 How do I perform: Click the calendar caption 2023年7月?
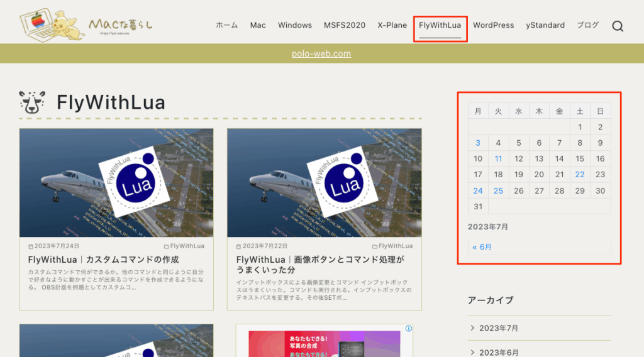point(488,227)
